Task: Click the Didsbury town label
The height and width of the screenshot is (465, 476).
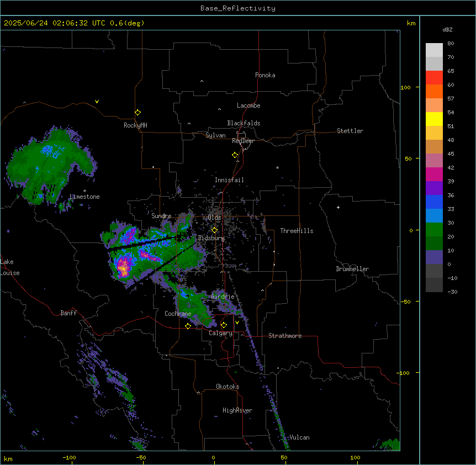Action: (211, 238)
